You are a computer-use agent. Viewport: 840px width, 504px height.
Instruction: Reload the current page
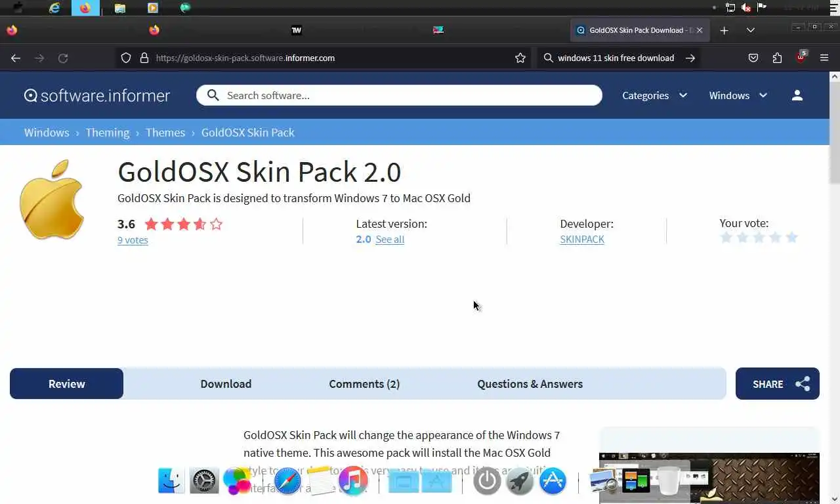coord(63,58)
